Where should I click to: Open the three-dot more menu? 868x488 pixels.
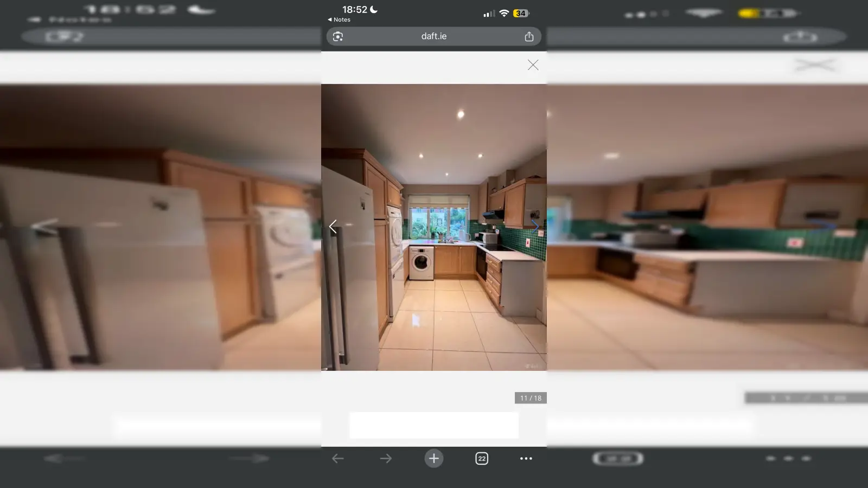coord(526,459)
